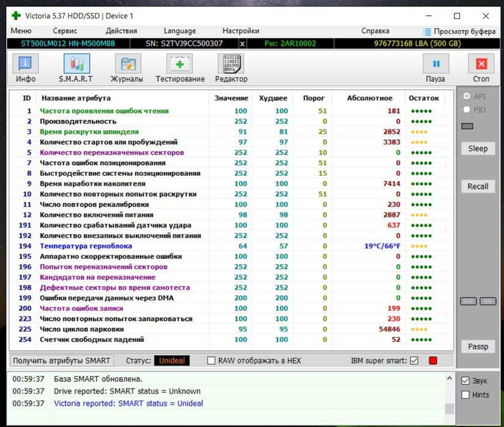Click the Пауза pause icon
Screen dimensions: 504x427
[x=436, y=64]
